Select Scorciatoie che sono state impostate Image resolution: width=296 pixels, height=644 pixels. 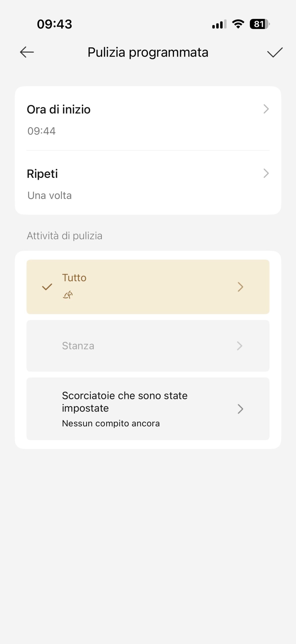pos(124,402)
